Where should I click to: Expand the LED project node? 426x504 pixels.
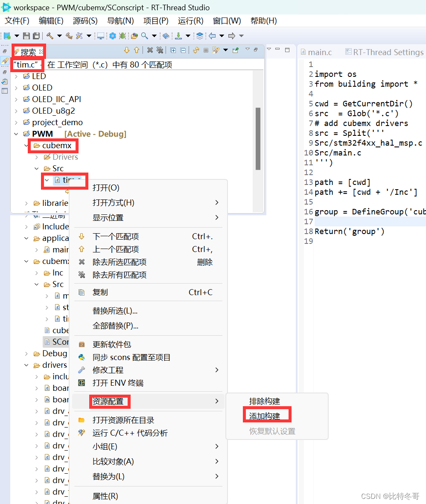pos(16,76)
